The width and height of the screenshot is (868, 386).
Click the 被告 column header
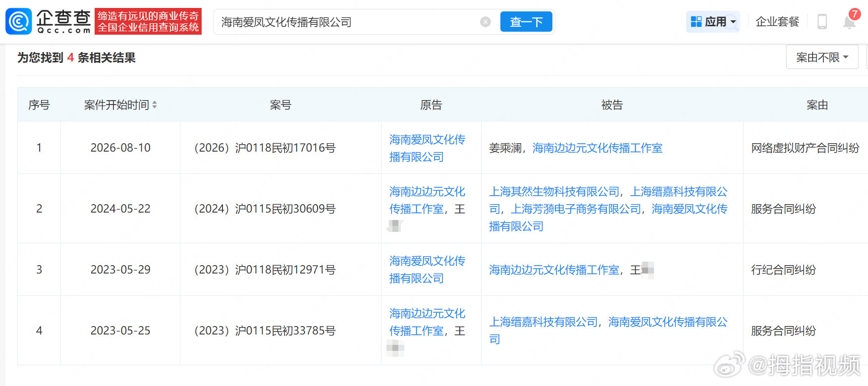(x=612, y=105)
